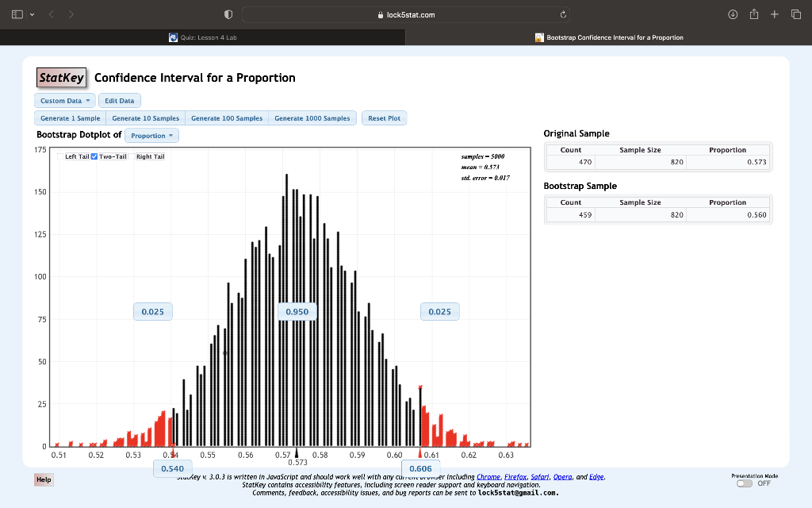Click the Generate 1000 Samples button
Screen dimensions: 812x508
coord(311,117)
